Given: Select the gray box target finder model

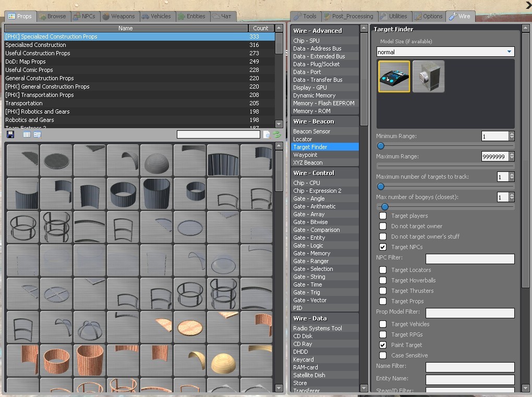Looking at the screenshot, I should coord(428,77).
